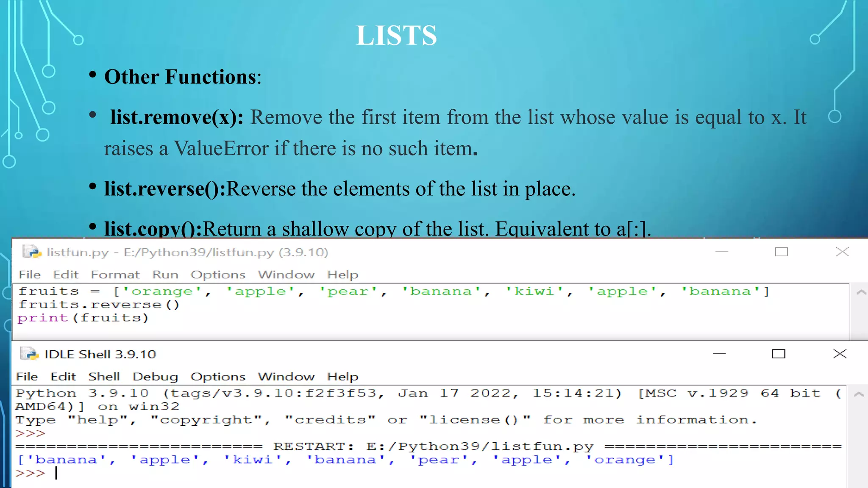Maximize the listfun.py editor window
The height and width of the screenshot is (488, 868).
click(781, 252)
